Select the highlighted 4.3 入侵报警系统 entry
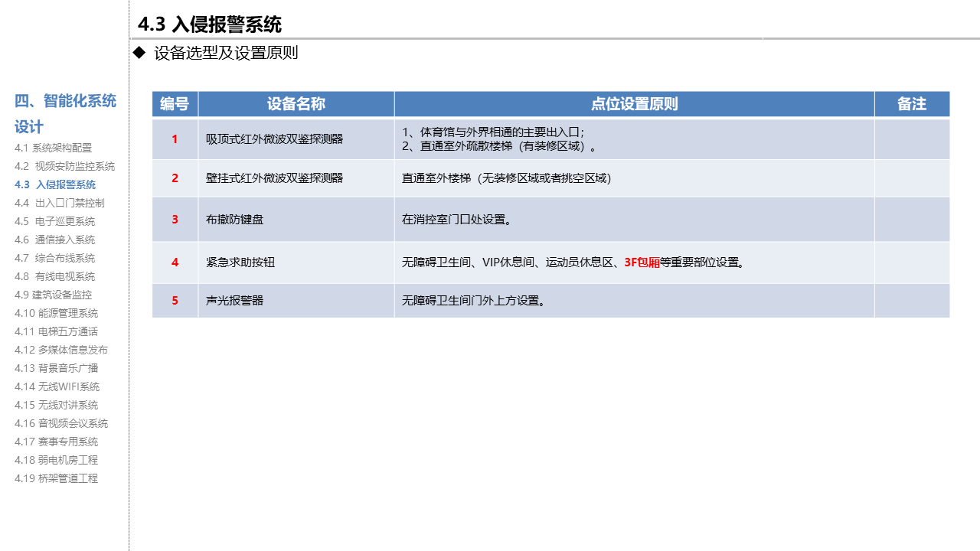 (55, 184)
